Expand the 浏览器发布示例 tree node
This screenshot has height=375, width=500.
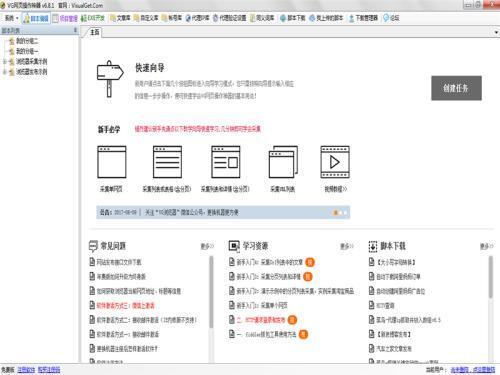[x=4, y=72]
